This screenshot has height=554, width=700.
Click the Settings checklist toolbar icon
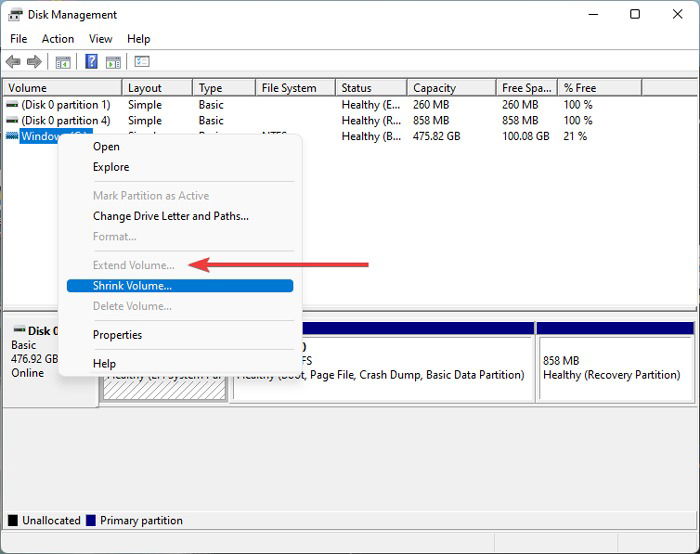pos(142,61)
